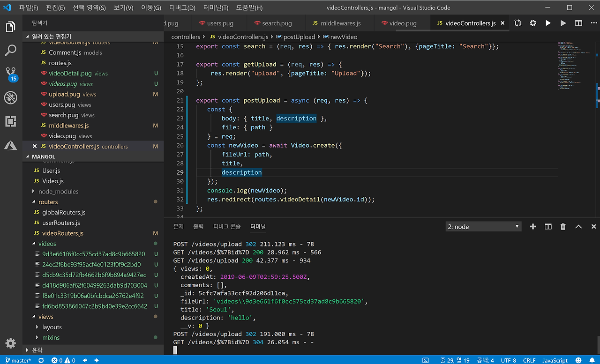Open the 터미널(T) menu in menu bar
This screenshot has height=364, width=600.
click(216, 8)
